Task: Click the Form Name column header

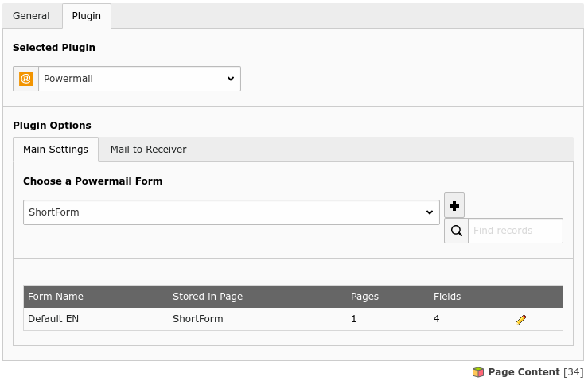Action: 56,297
